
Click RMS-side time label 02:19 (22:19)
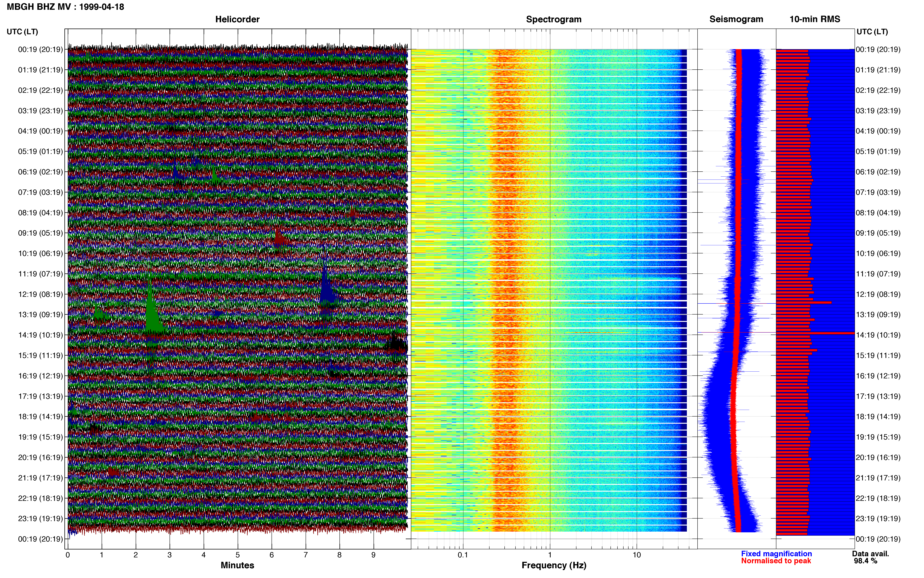pos(878,90)
